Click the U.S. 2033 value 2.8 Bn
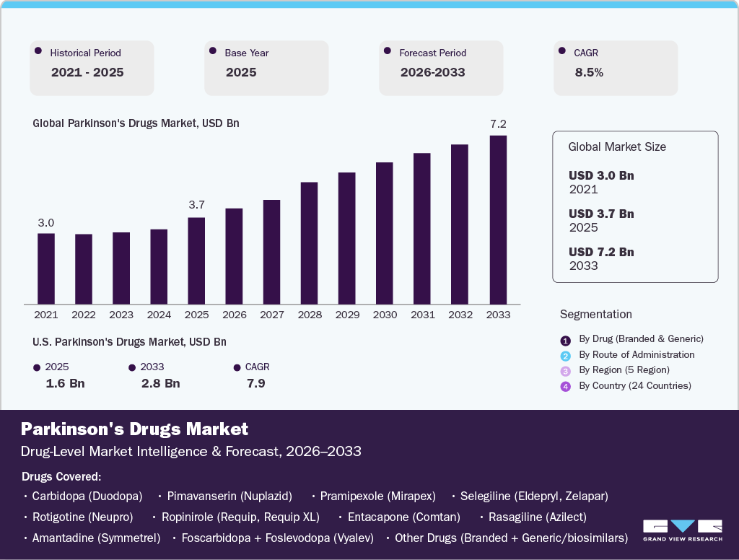The height and width of the screenshot is (560, 739). [x=161, y=383]
